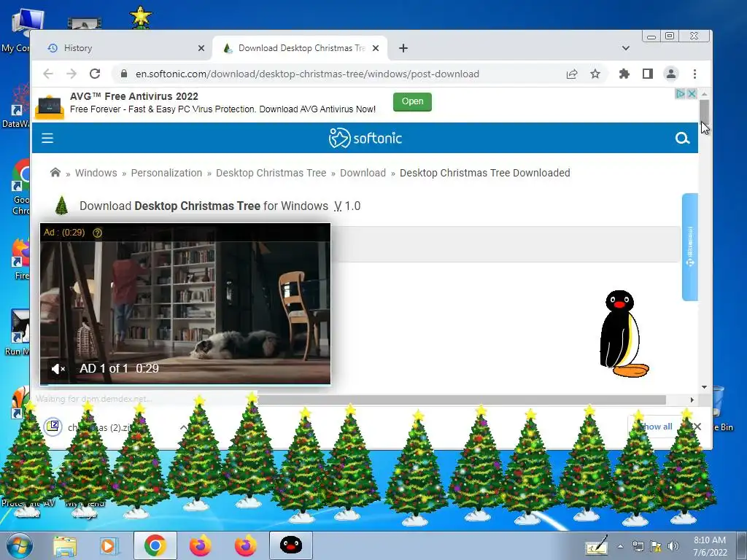Bookmark this tab with star icon
747x560 pixels.
point(595,74)
